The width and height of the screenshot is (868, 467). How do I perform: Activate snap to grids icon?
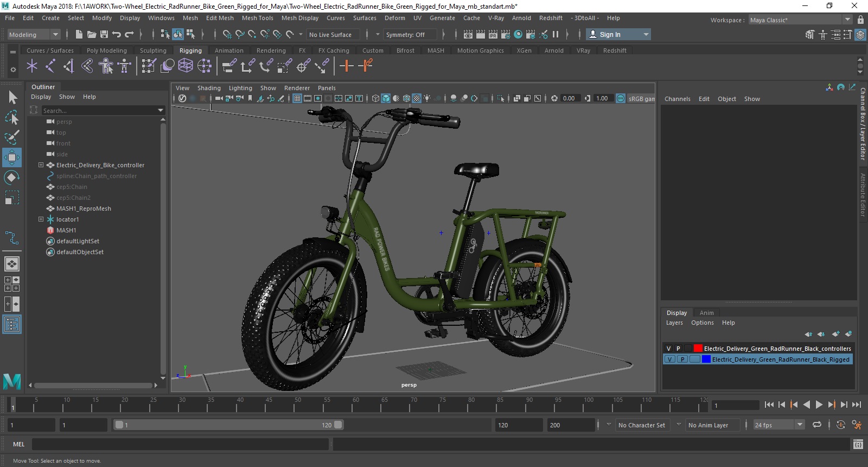coord(227,34)
